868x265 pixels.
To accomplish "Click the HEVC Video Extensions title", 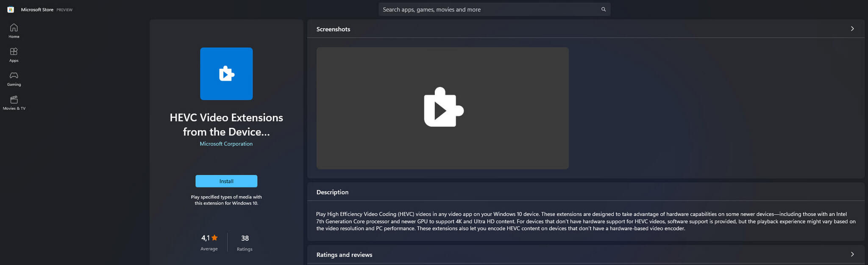I will (226, 124).
